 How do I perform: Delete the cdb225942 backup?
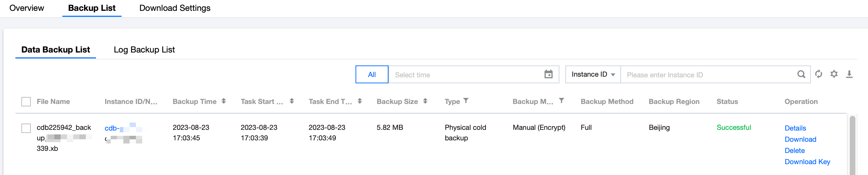[x=794, y=150]
